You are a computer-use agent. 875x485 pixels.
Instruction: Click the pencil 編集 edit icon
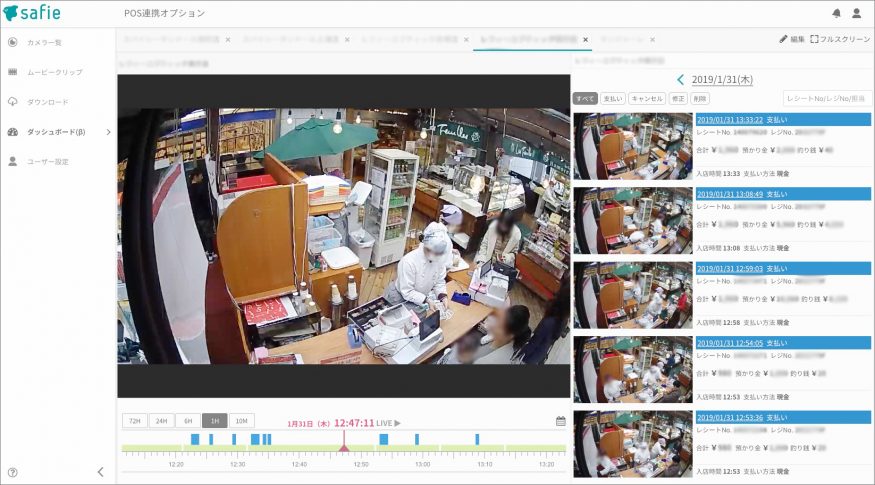(x=784, y=39)
